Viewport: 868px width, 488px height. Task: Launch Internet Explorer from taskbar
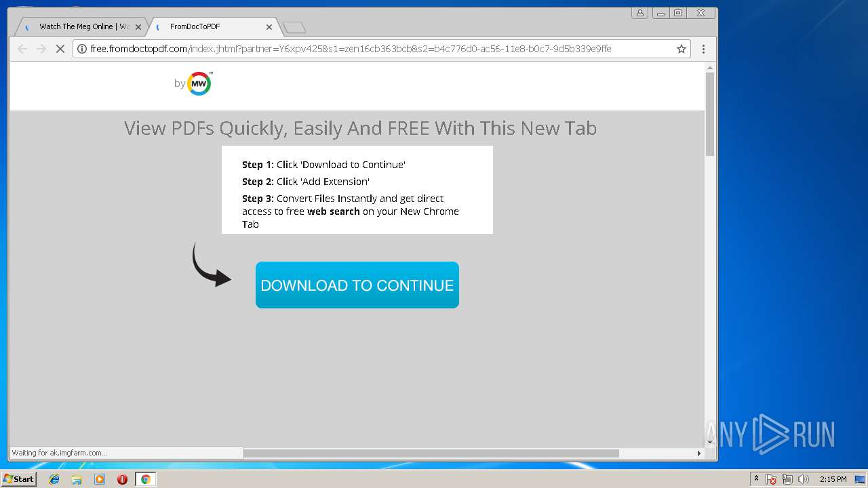point(54,479)
